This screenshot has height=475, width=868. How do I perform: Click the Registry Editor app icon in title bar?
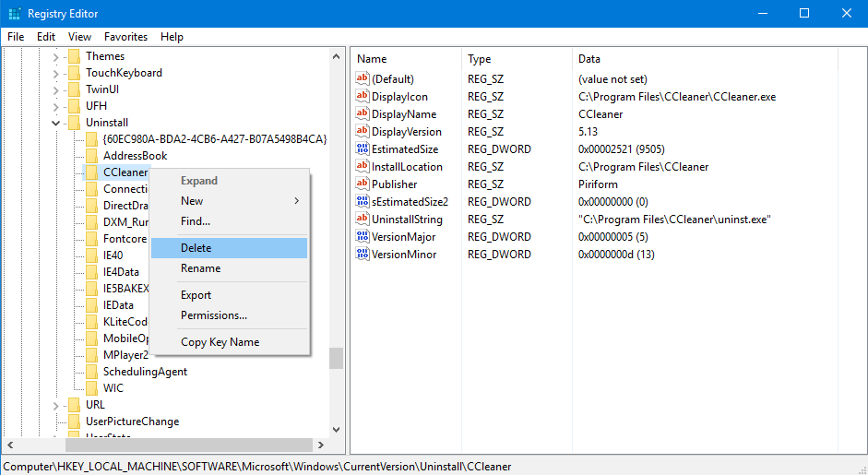(15, 13)
